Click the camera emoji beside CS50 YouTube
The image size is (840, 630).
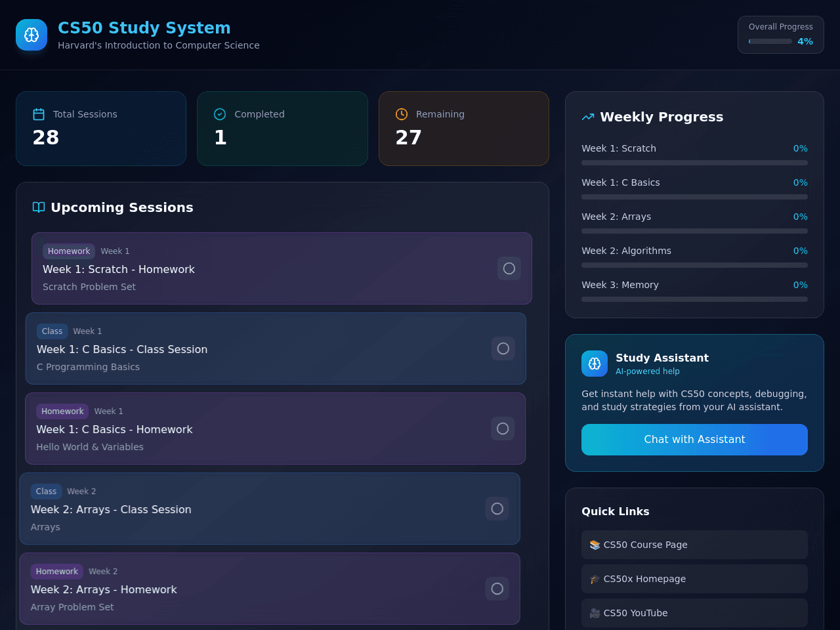(595, 613)
